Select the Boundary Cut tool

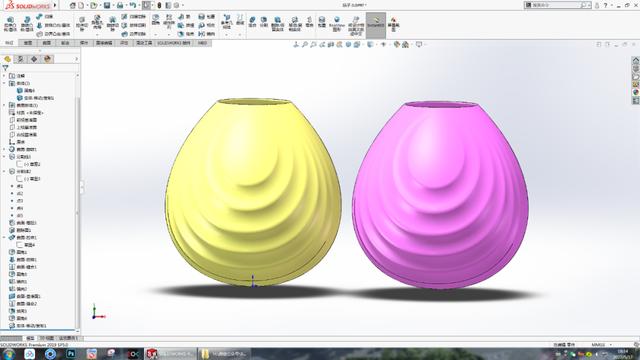tap(134, 34)
